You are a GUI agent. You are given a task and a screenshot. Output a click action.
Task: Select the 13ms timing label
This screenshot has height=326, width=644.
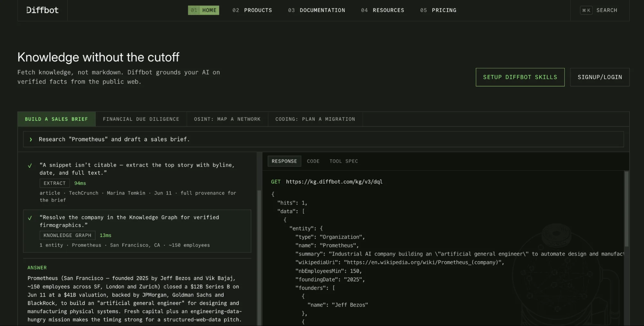point(105,235)
